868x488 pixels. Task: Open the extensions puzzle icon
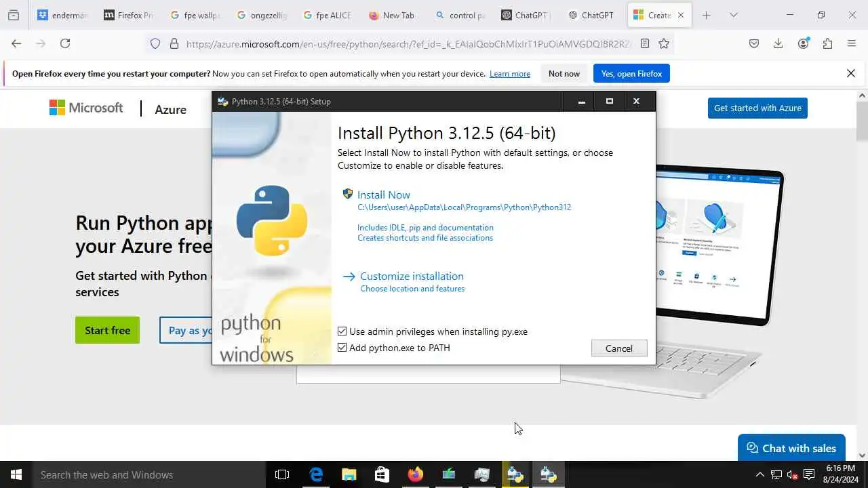point(827,43)
